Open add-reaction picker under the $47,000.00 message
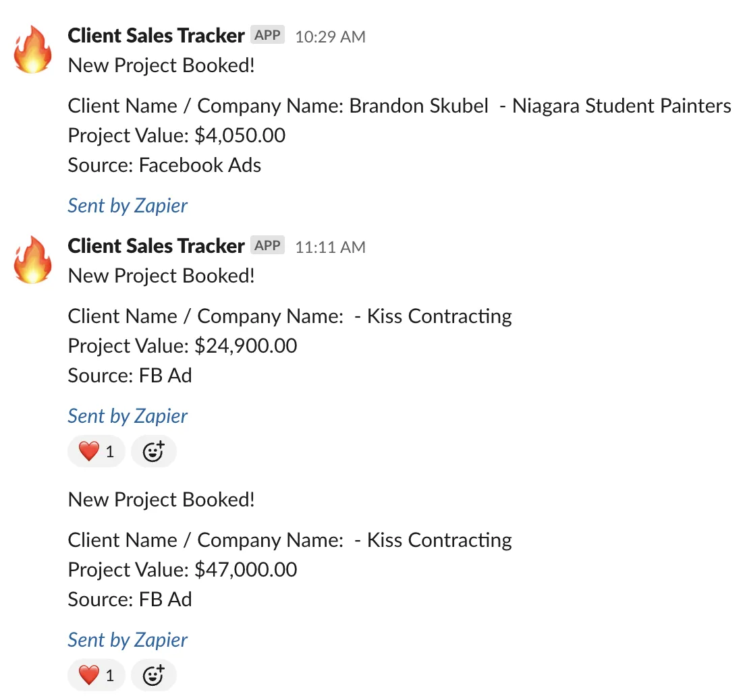745x700 pixels. click(153, 675)
